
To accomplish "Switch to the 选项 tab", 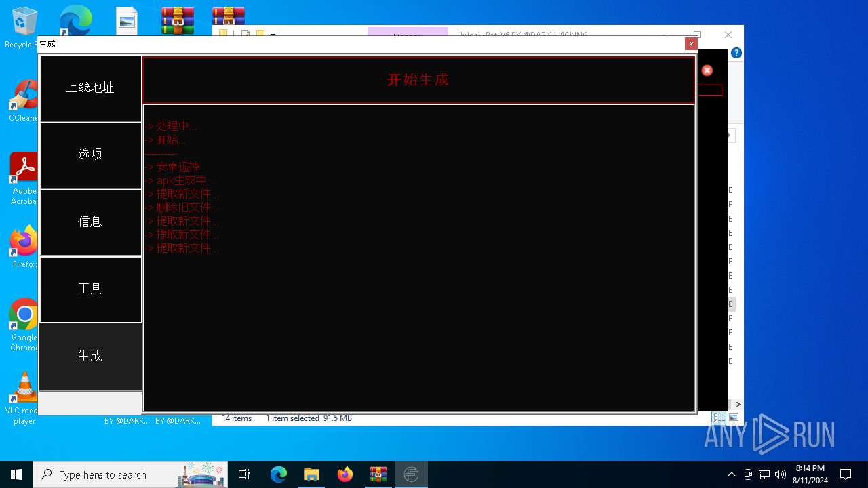I will coord(91,155).
